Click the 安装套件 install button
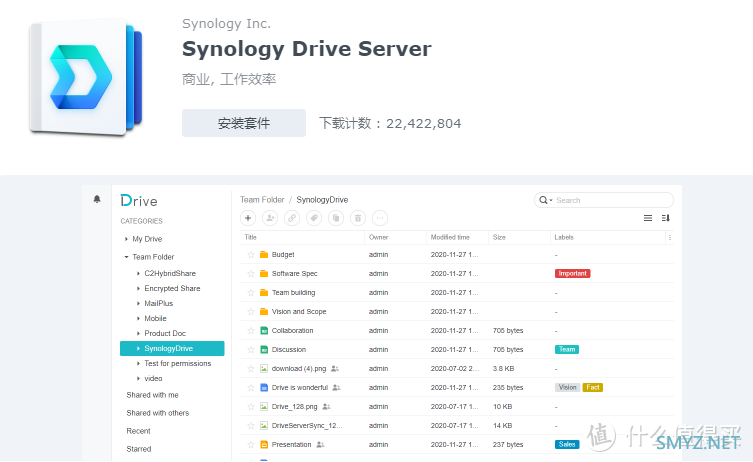 243,123
